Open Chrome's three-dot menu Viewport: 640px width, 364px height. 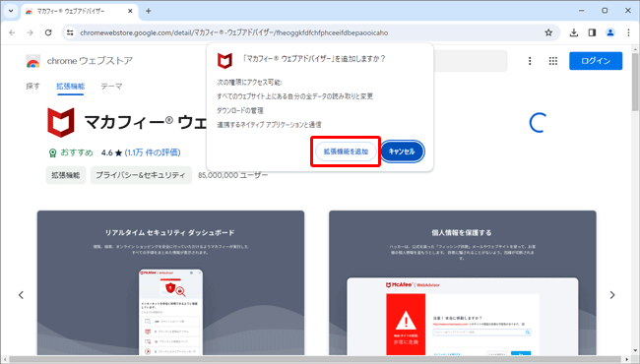click(628, 32)
